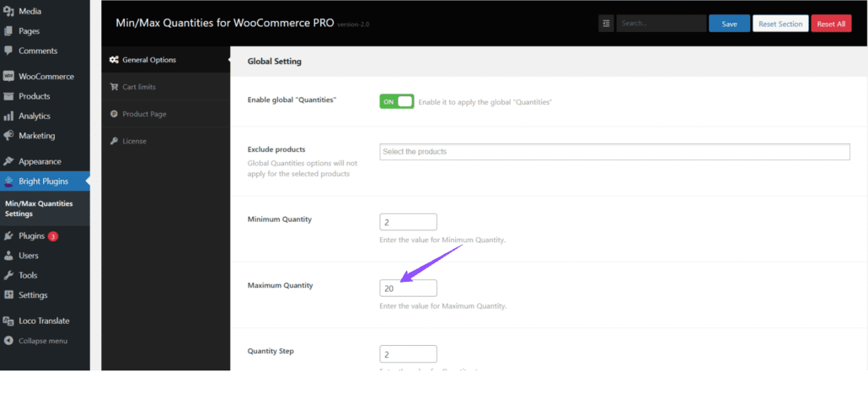
Task: Collapse the WordPress admin menu
Action: pyautogui.click(x=42, y=341)
